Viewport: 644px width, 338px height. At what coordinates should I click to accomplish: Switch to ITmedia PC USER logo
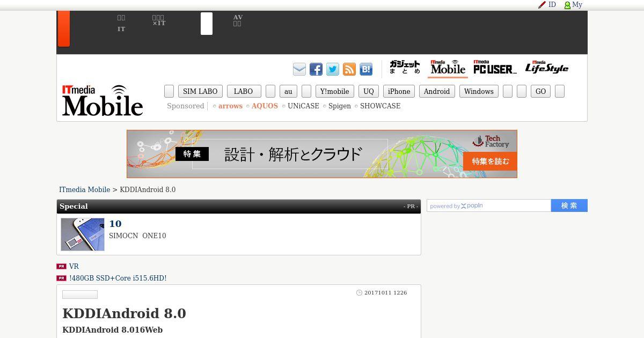(495, 68)
